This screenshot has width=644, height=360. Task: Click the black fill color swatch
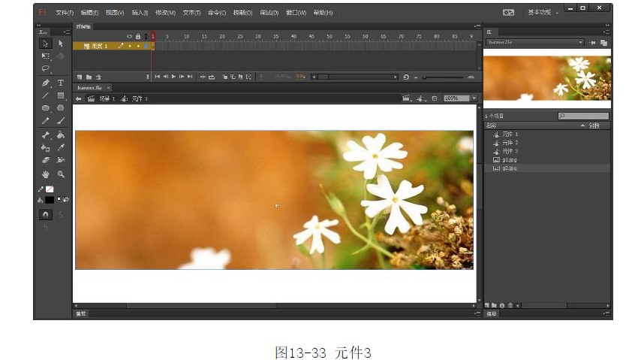click(x=50, y=200)
